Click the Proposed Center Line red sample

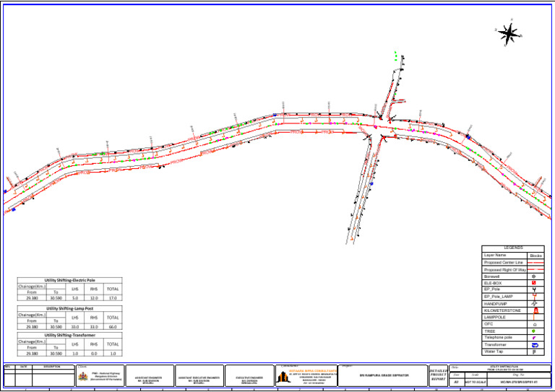[x=535, y=263]
